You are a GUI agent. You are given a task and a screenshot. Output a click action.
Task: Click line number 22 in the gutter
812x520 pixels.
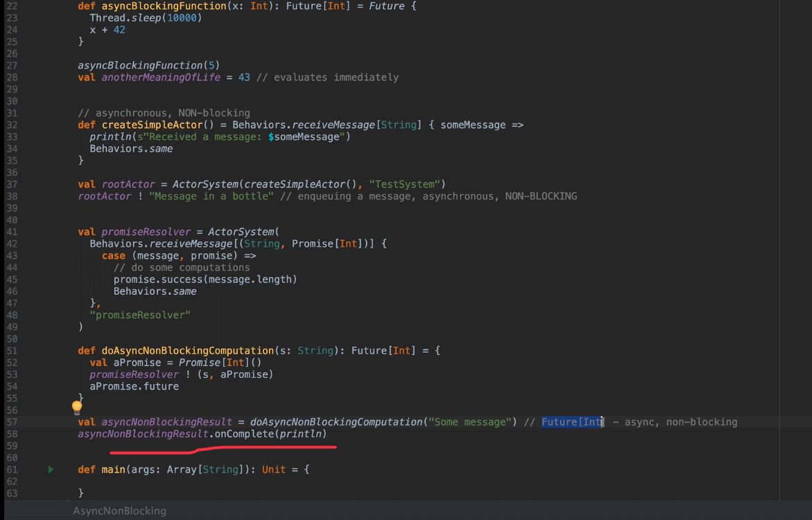point(11,6)
